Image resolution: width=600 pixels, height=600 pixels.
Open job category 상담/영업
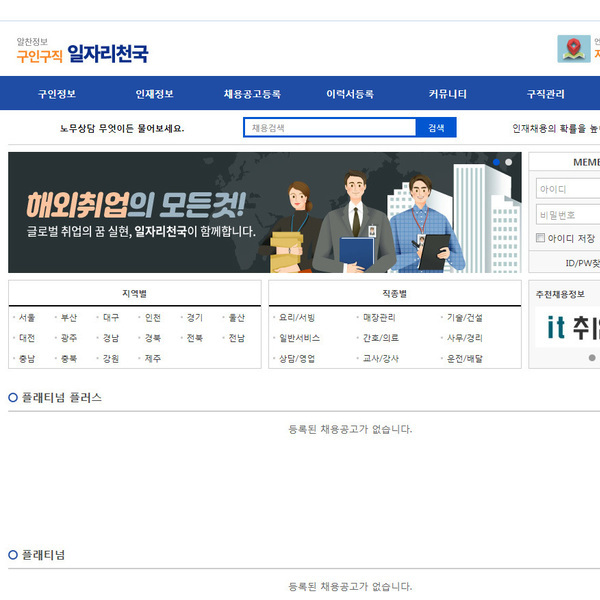click(297, 359)
